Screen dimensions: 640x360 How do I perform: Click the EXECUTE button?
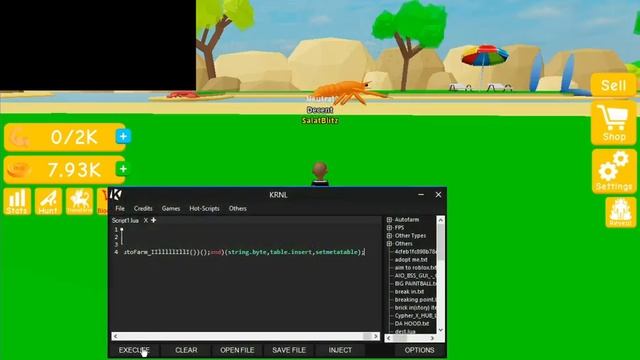coord(134,350)
